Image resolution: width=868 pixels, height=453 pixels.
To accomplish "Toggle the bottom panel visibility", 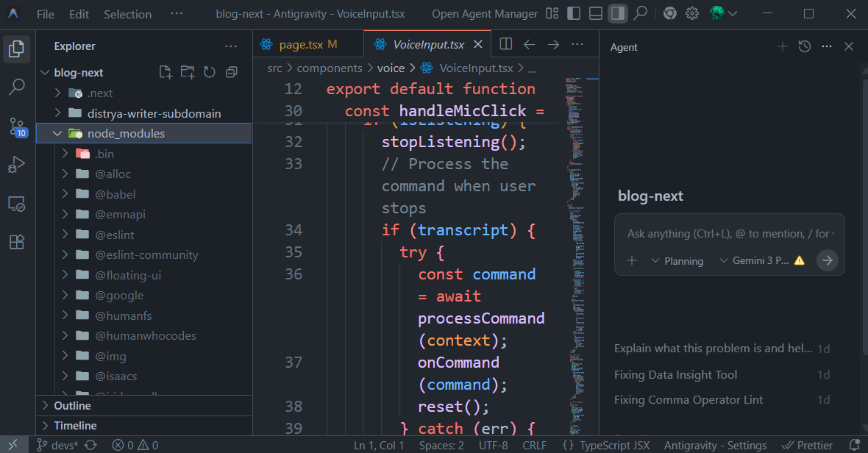I will point(596,14).
